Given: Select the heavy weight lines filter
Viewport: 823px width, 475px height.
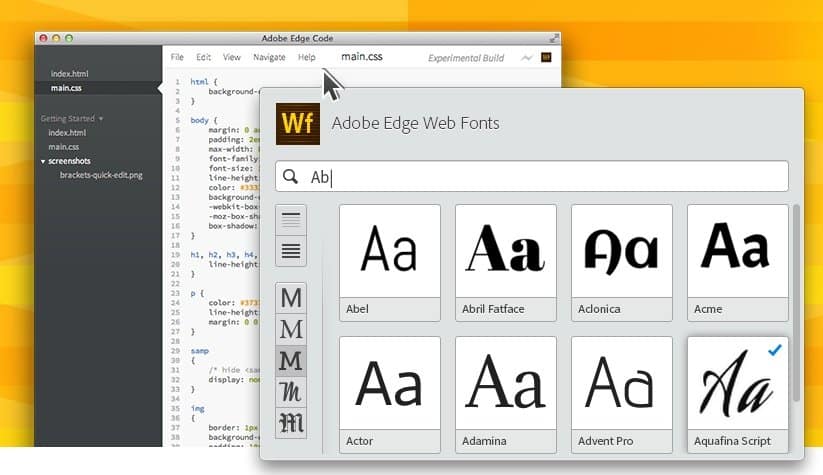Looking at the screenshot, I should point(291,251).
